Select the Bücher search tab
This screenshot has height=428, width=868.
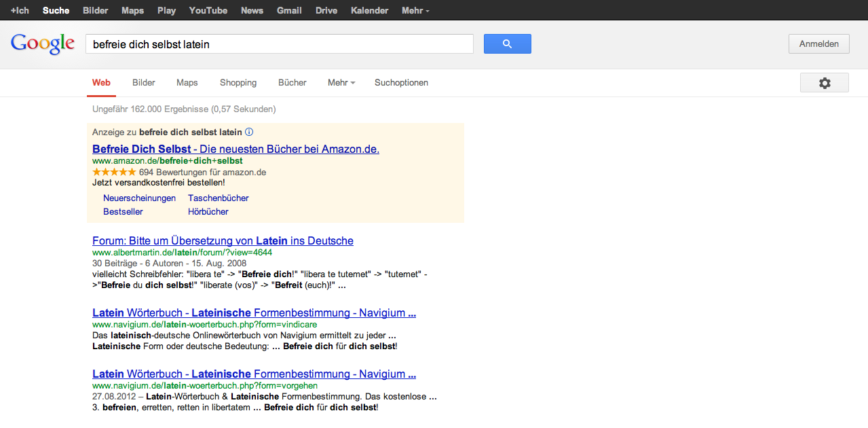click(293, 83)
